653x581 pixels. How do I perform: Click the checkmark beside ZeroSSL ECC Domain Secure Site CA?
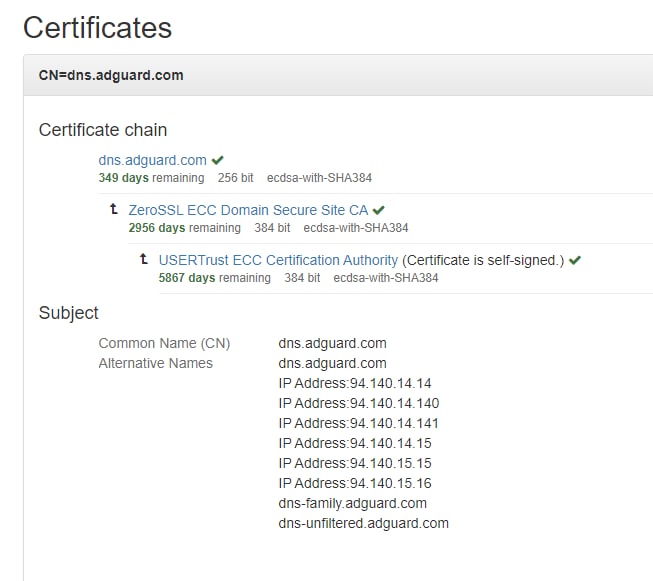point(379,210)
